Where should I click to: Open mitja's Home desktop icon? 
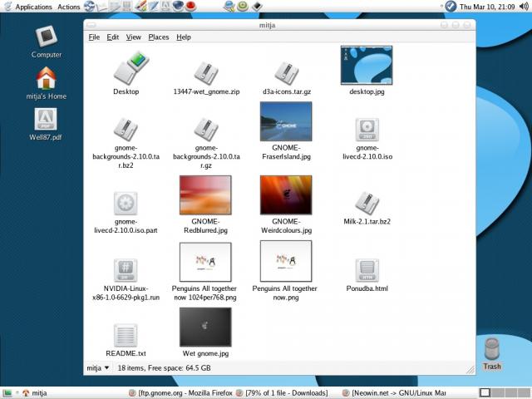(47, 78)
